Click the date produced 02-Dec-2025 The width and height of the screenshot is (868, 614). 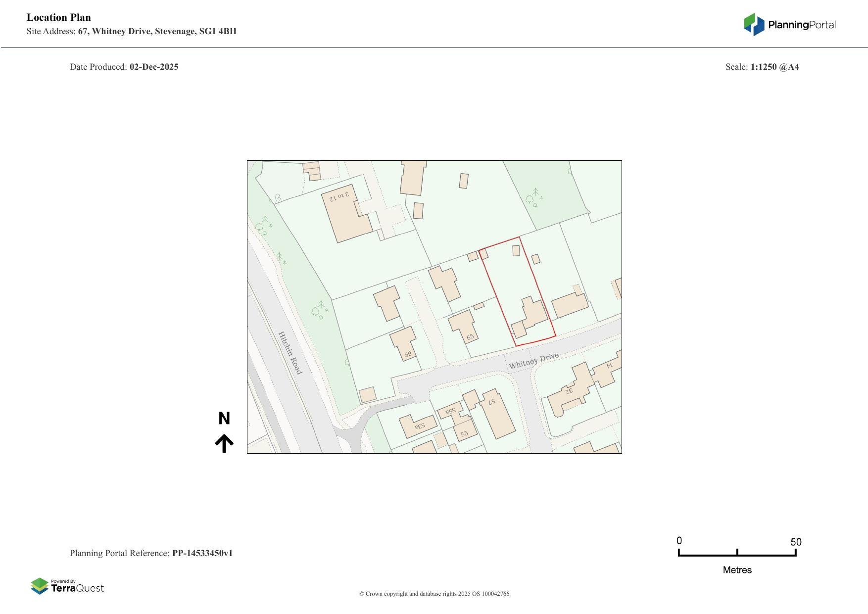click(x=154, y=67)
